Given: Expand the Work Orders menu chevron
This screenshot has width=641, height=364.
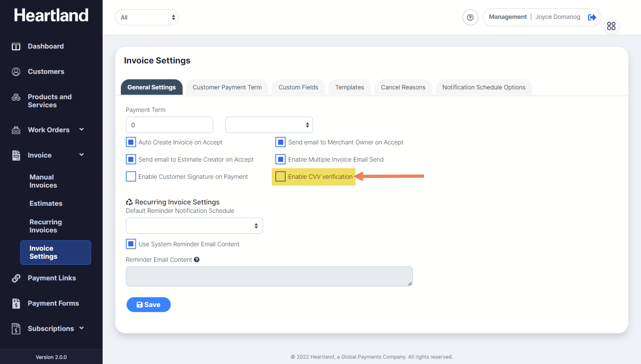Looking at the screenshot, I should (81, 130).
